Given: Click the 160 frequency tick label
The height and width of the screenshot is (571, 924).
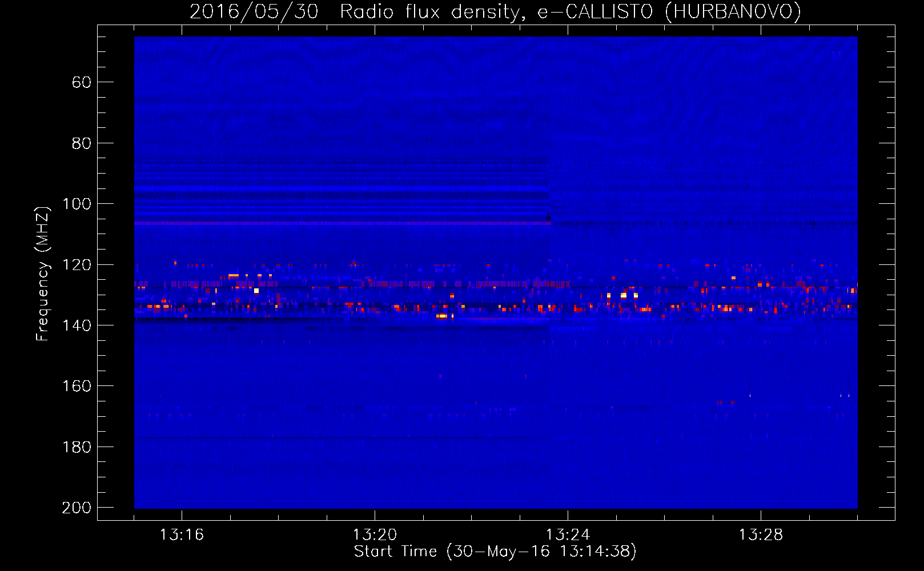Looking at the screenshot, I should 77,387.
